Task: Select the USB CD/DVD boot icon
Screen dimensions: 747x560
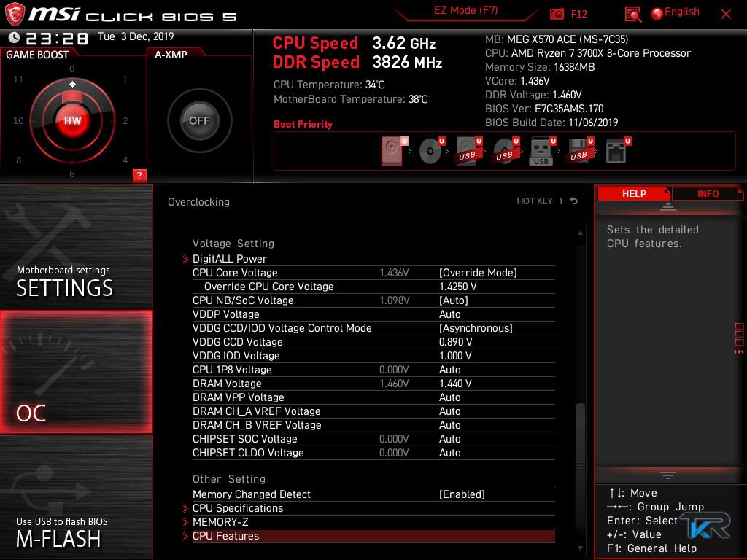Action: tap(506, 151)
